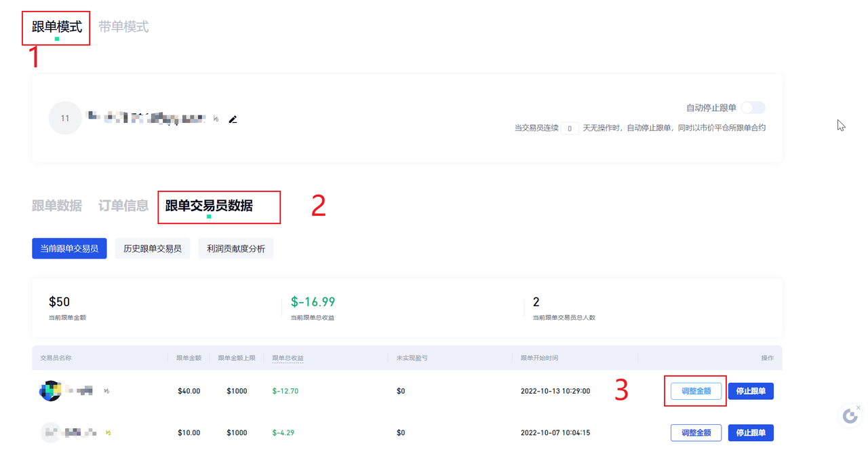This screenshot has height=450, width=868.
Task: Select the 跟单模式 tab
Action: tap(57, 27)
